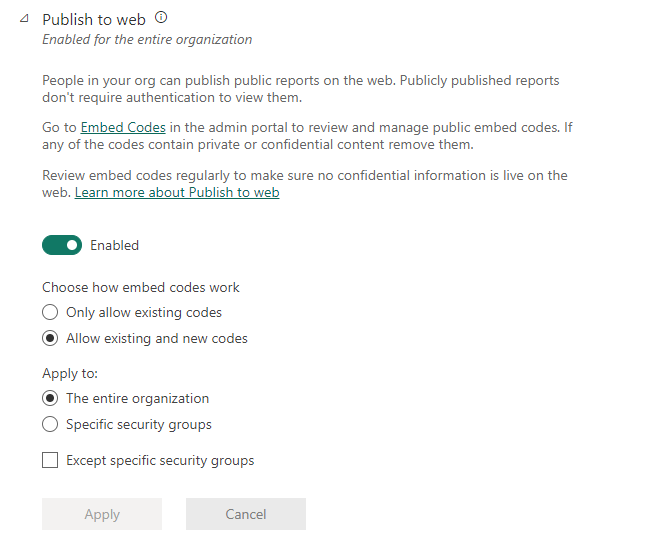Click the info icon beside Publish to web
647x552 pixels.
pyautogui.click(x=162, y=18)
